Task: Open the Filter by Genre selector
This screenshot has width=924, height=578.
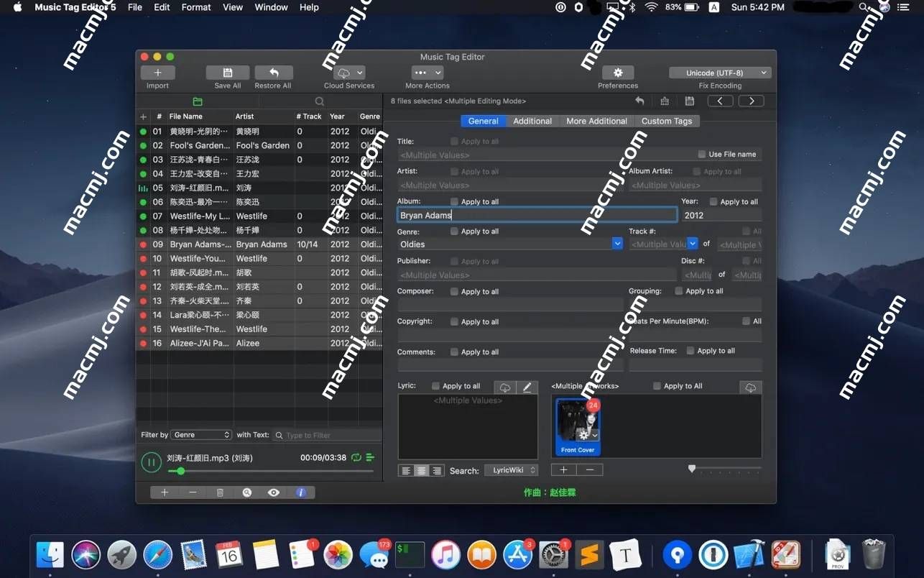Action: coord(201,435)
